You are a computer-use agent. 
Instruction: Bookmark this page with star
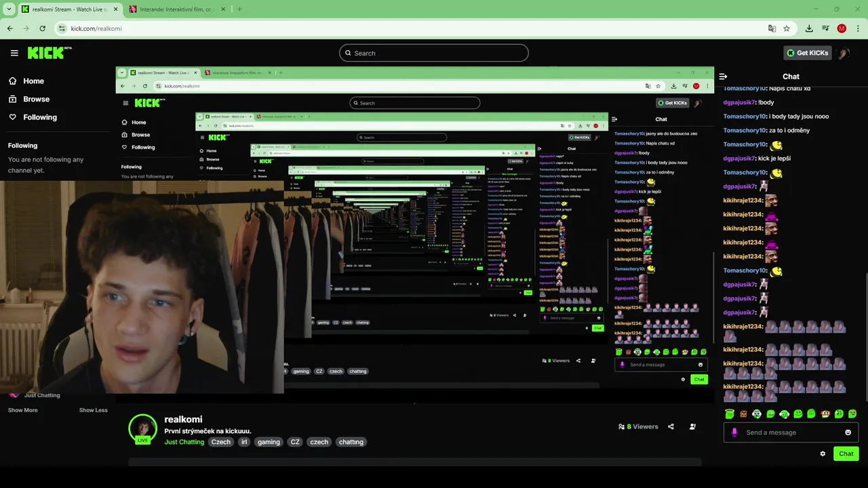pyautogui.click(x=787, y=28)
